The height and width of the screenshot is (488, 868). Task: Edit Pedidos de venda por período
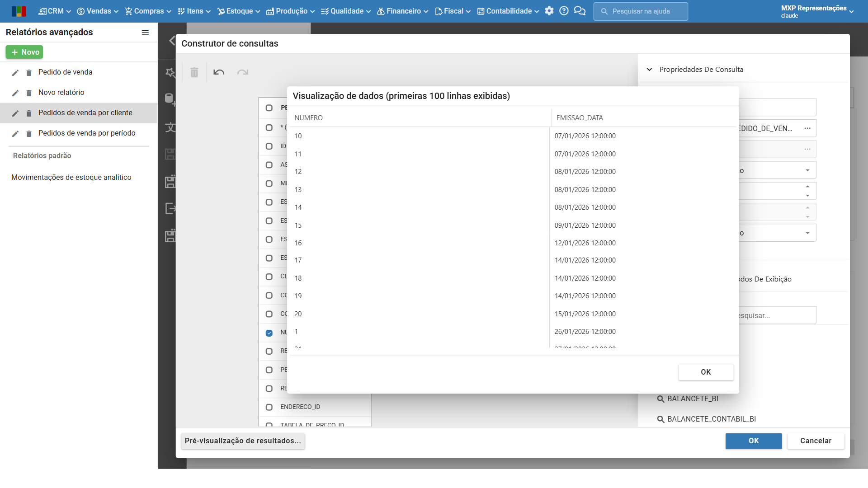pyautogui.click(x=15, y=134)
